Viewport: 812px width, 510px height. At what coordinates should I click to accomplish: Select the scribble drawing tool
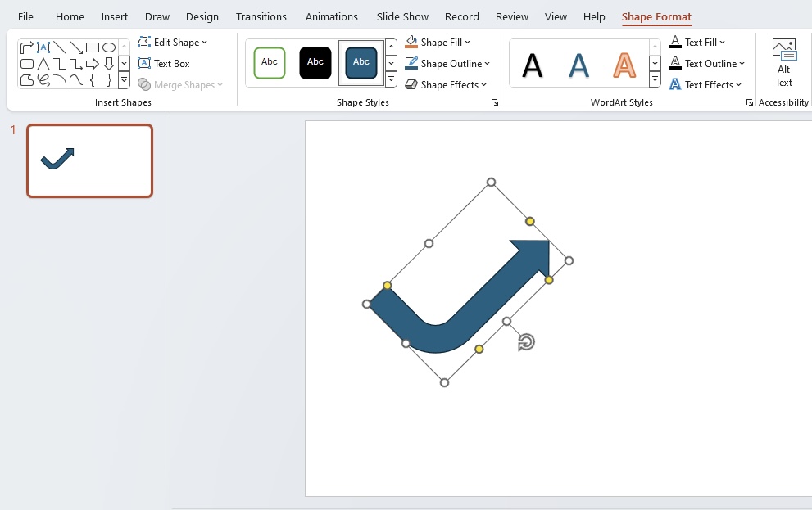click(43, 79)
